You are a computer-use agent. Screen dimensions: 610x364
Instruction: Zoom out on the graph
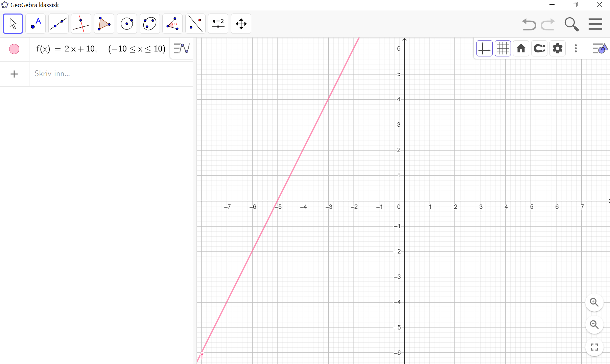click(594, 324)
